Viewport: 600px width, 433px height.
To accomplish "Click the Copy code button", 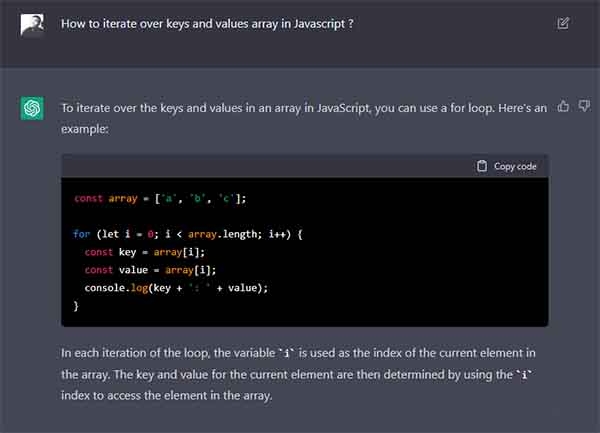I will click(507, 166).
